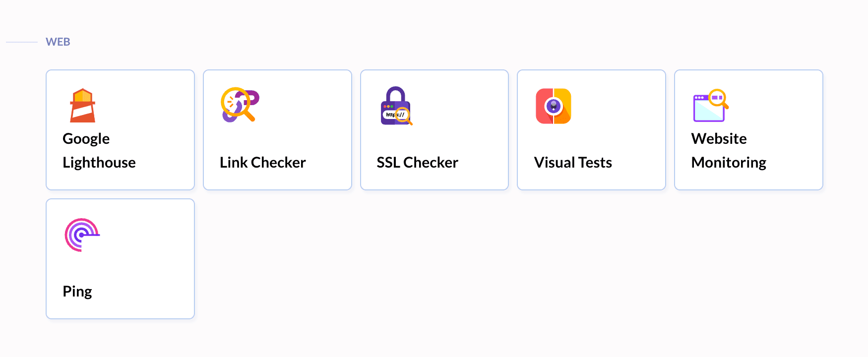Launch the Website Monitoring tool
Viewport: 868px width, 357px height.
[x=748, y=130]
